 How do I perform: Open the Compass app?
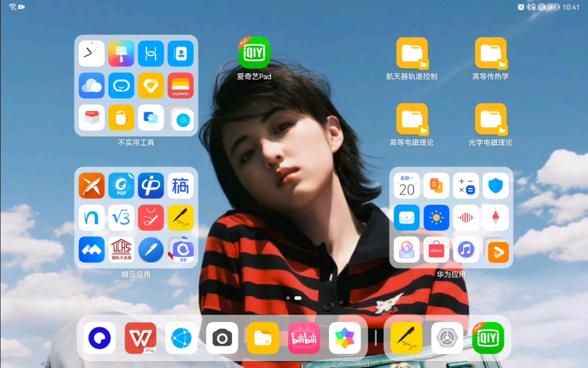tap(495, 217)
